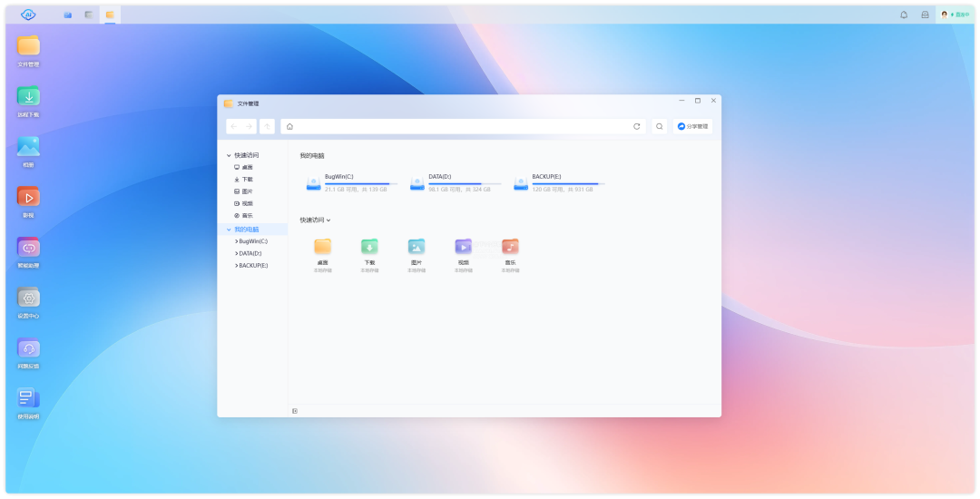The height and width of the screenshot is (499, 980).
Task: Collapse the 我的电脑 sidebar section
Action: 229,230
